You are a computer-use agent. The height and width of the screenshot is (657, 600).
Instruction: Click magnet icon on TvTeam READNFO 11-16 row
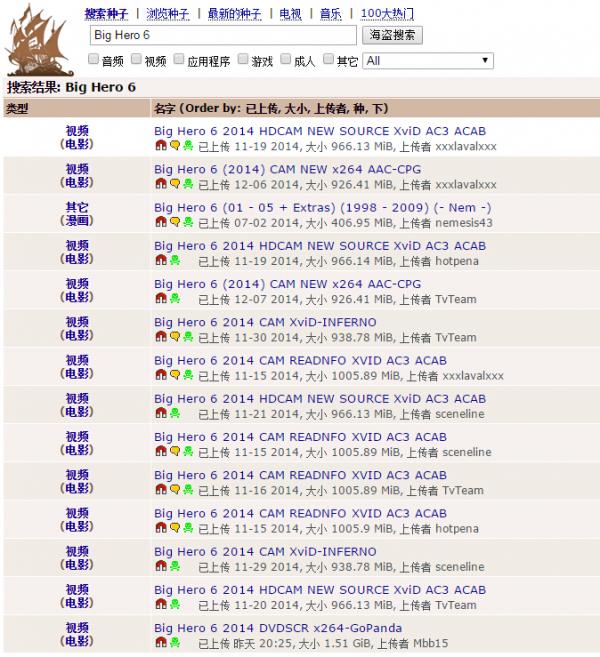point(161,489)
